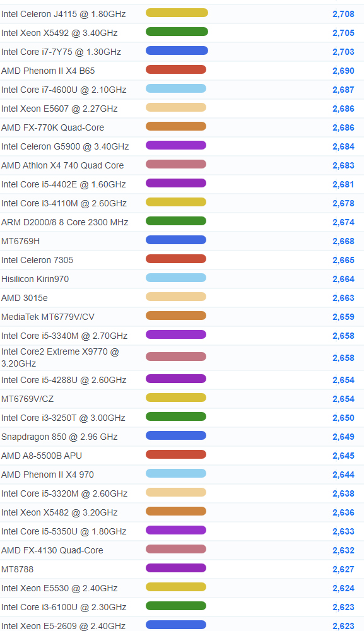364x631 pixels.
Task: Open the Hisilicon Kirin970 entry
Action: pyautogui.click(x=35, y=279)
